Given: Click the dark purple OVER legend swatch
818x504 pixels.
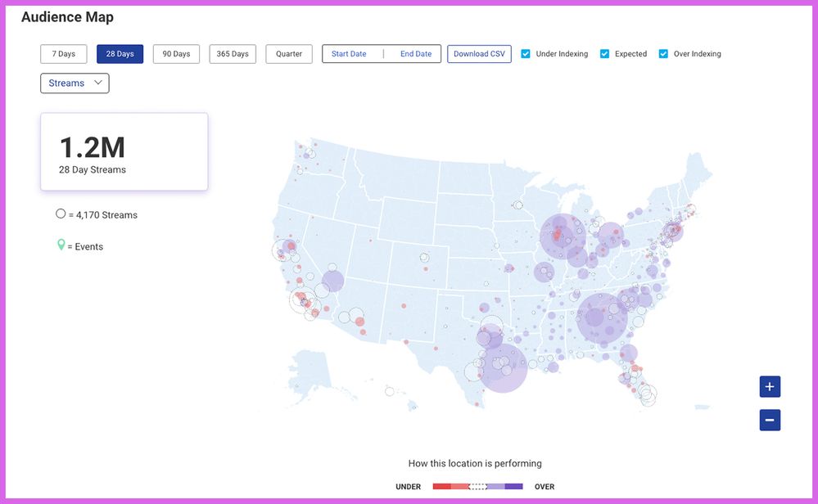Looking at the screenshot, I should tap(514, 487).
